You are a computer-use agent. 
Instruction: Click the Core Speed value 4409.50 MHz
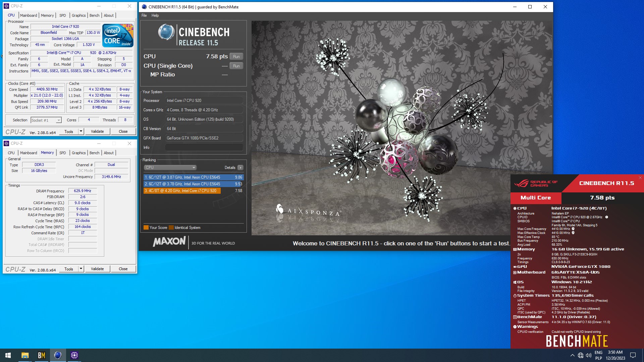pyautogui.click(x=47, y=89)
